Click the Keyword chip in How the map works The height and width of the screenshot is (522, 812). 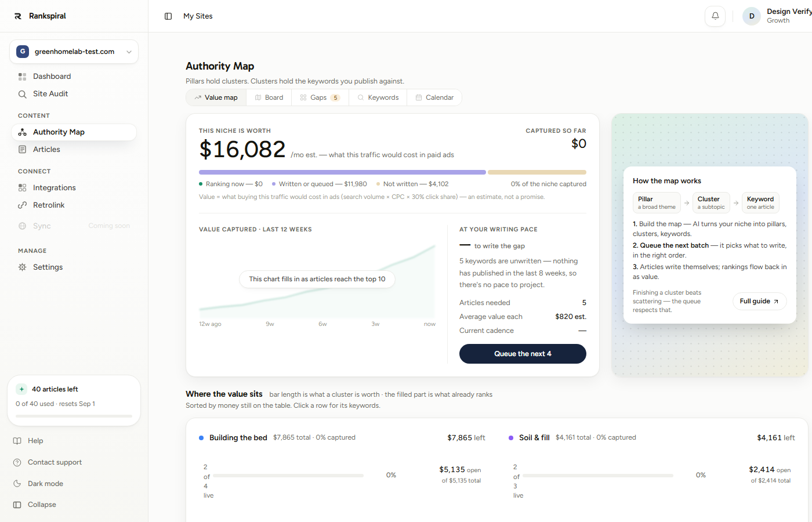click(760, 203)
